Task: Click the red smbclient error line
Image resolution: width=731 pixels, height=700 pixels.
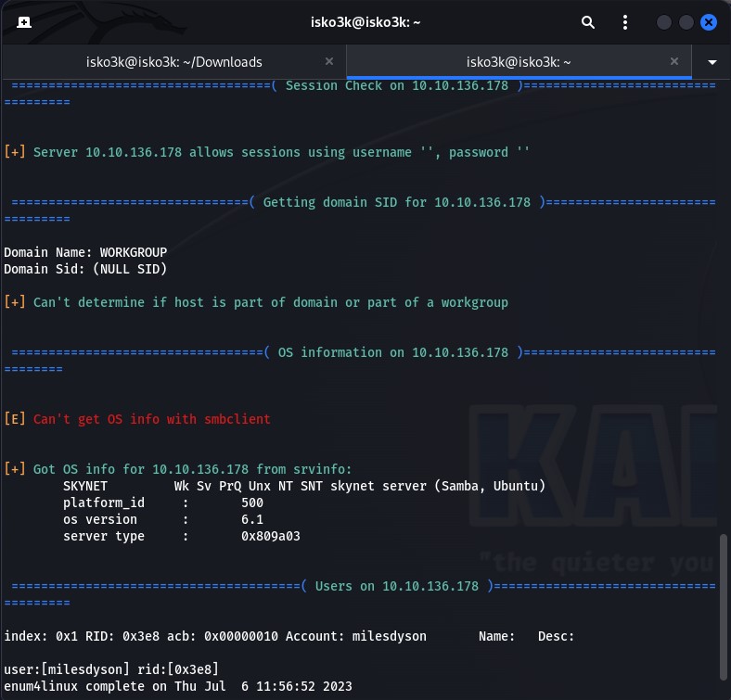Action: coord(151,419)
